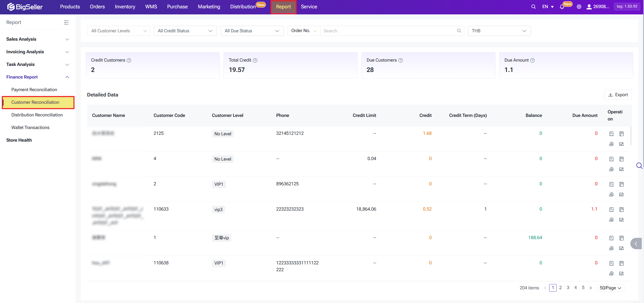
Task: Go to page 3 of results
Action: pos(568,288)
